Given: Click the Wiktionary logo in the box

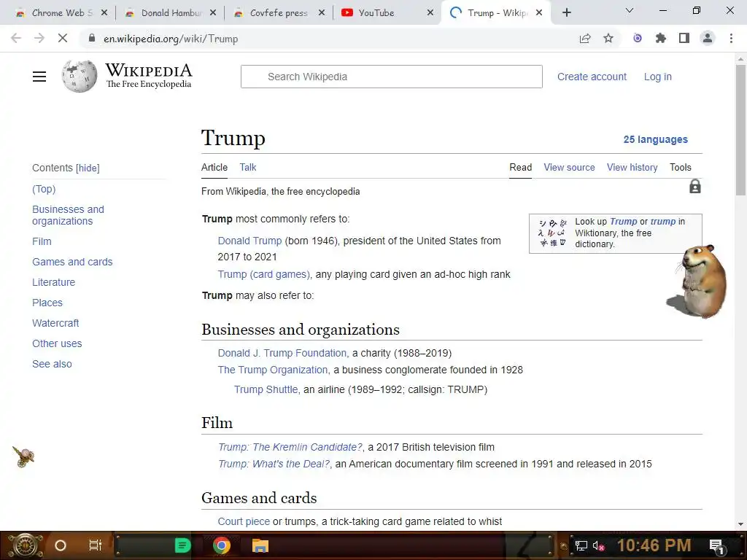Looking at the screenshot, I should click(551, 233).
